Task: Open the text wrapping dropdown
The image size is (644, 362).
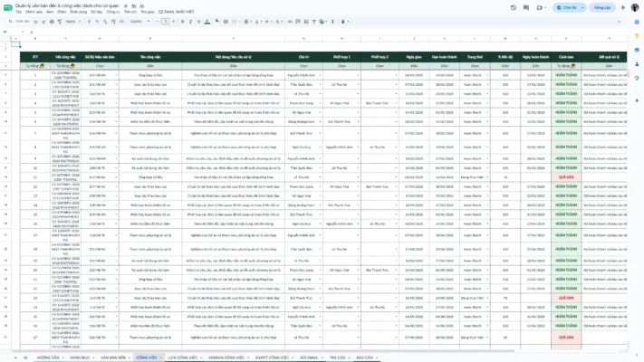Action: (x=268, y=22)
